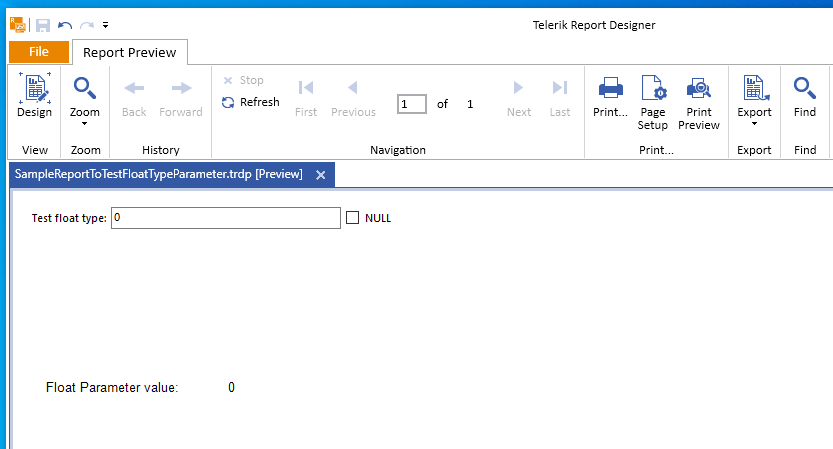This screenshot has height=449, width=833.
Task: Open the File menu
Action: (39, 52)
